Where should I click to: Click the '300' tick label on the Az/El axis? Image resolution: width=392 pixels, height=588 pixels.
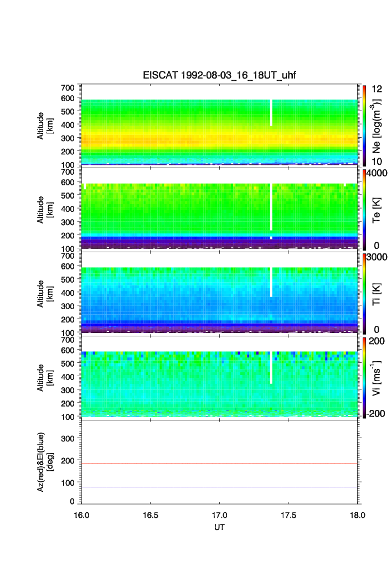click(68, 439)
